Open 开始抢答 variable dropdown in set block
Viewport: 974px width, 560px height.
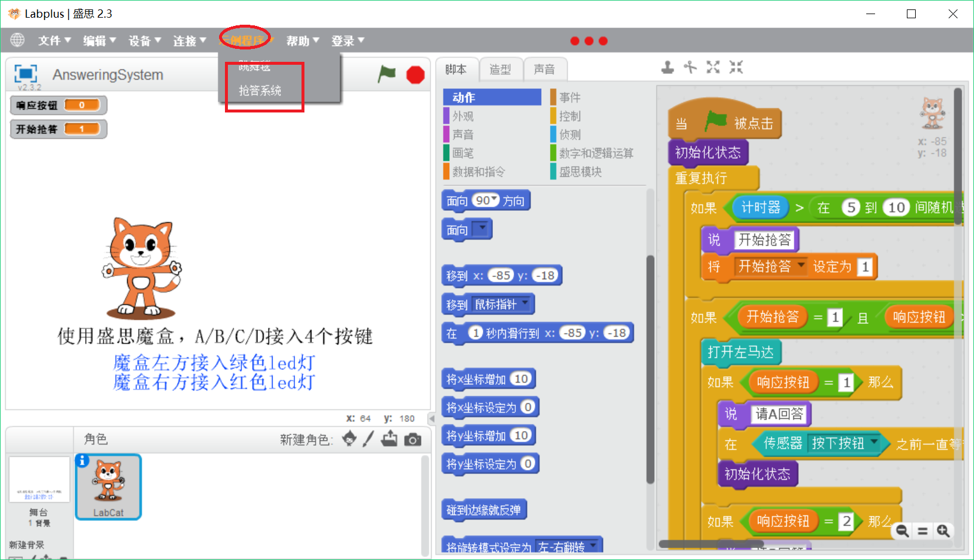pos(801,266)
